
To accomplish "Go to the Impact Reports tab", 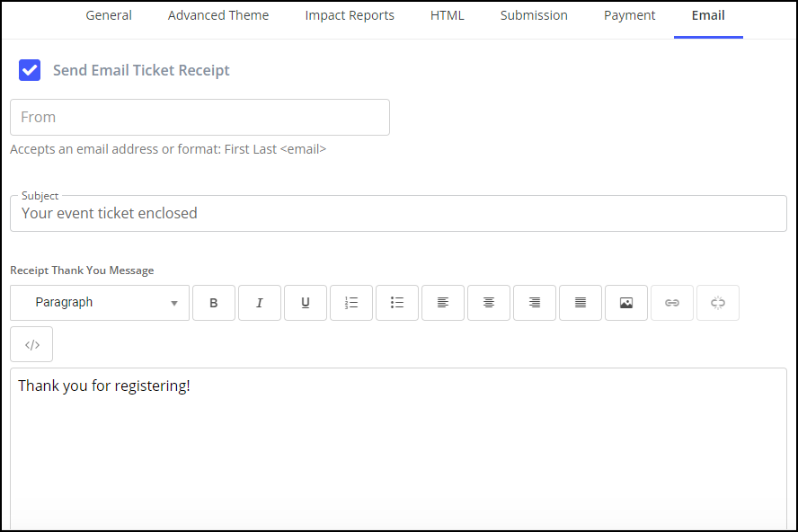I will pos(350,15).
